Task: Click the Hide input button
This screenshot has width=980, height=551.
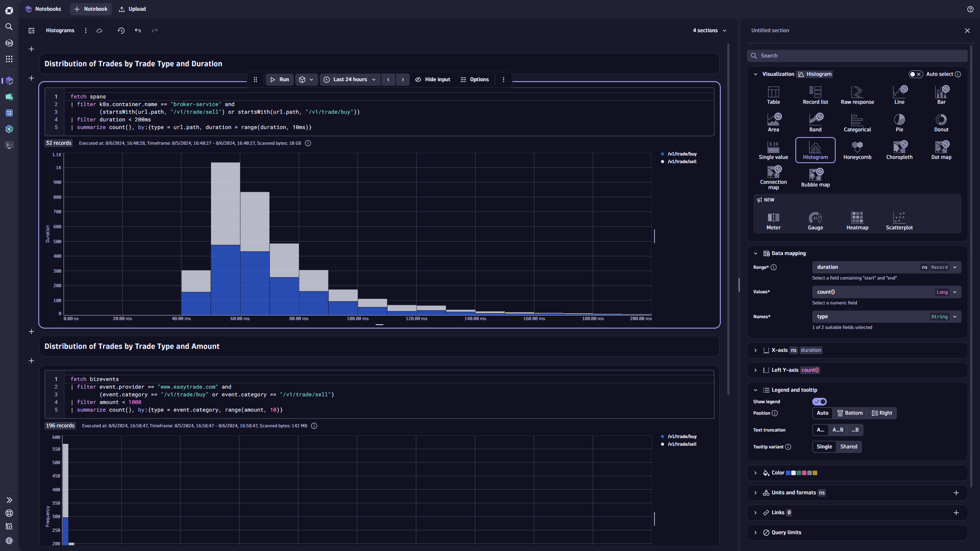Action: tap(432, 80)
